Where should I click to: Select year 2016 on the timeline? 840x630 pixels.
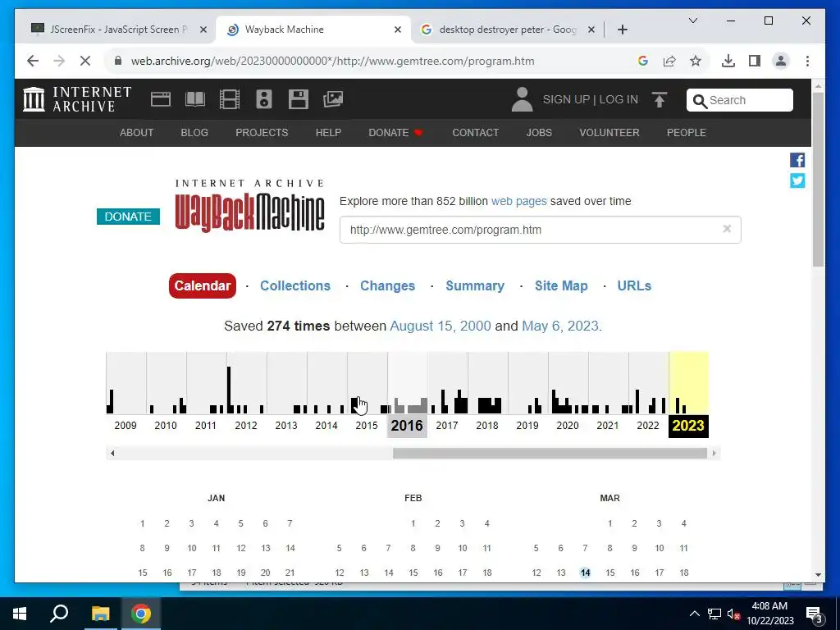(407, 426)
